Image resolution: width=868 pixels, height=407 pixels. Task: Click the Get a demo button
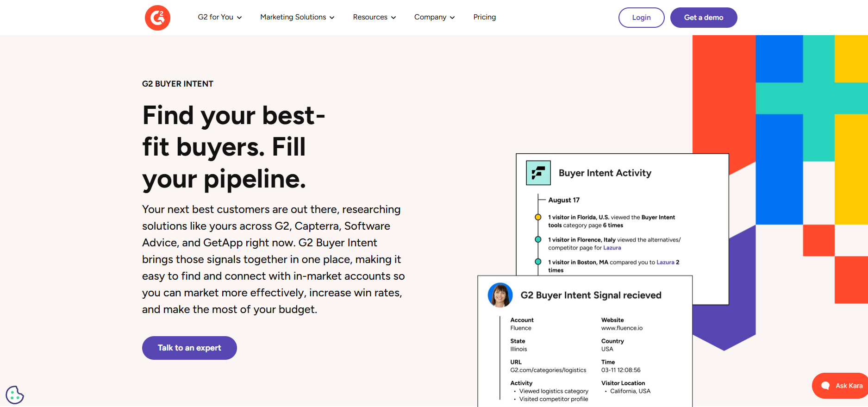[704, 18]
